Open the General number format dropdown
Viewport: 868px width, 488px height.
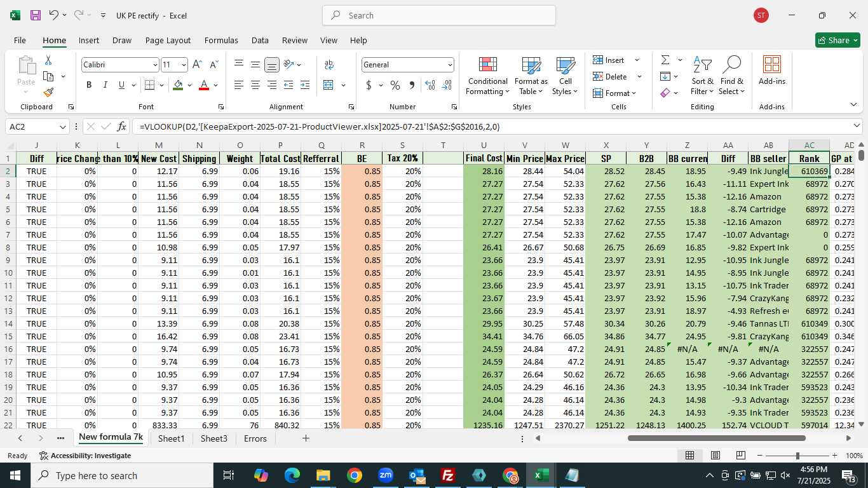point(450,65)
